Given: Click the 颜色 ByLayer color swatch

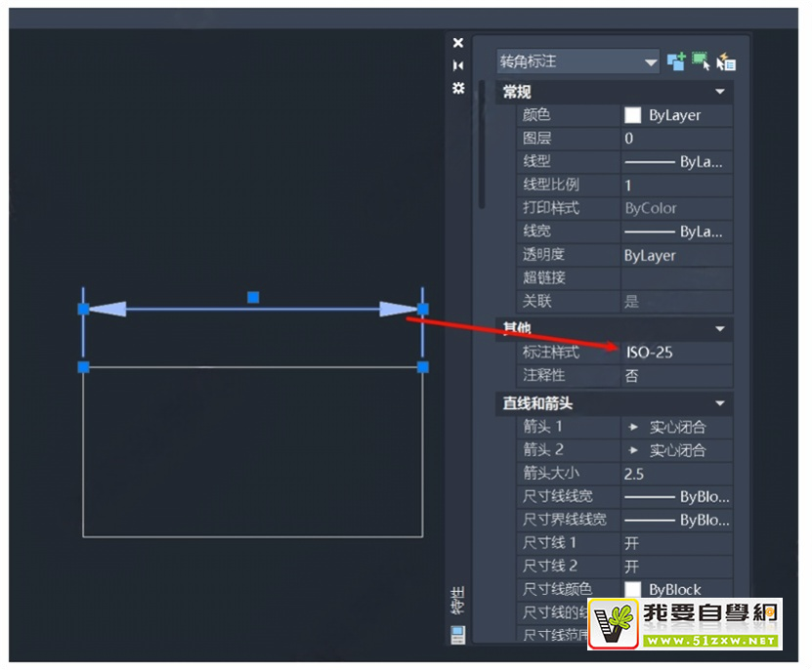Looking at the screenshot, I should pyautogui.click(x=633, y=115).
